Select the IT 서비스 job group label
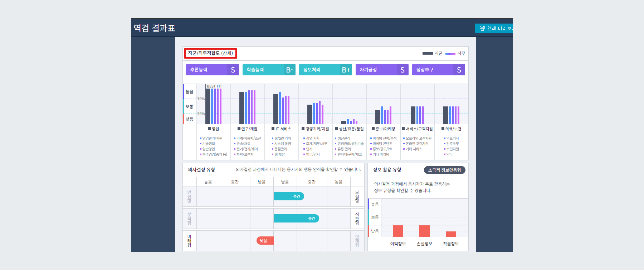Viewport: 644px width, 270px height. click(x=281, y=129)
